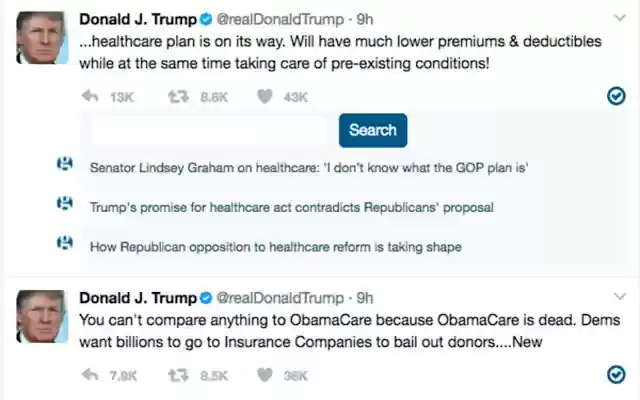
Task: Click the 9h timestamp on first tweet
Action: pos(365,19)
